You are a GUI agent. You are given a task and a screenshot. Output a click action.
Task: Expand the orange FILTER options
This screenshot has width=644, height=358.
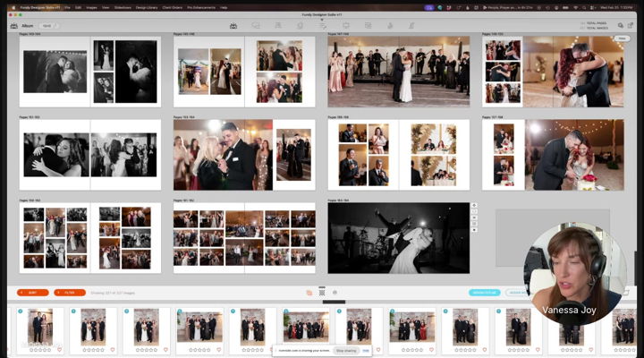coord(69,292)
